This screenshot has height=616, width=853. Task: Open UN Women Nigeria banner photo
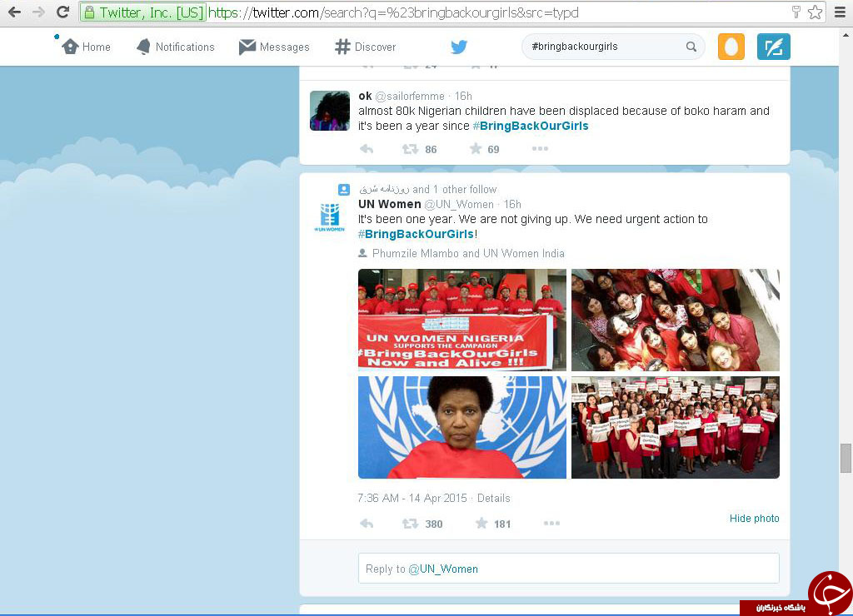tap(461, 320)
